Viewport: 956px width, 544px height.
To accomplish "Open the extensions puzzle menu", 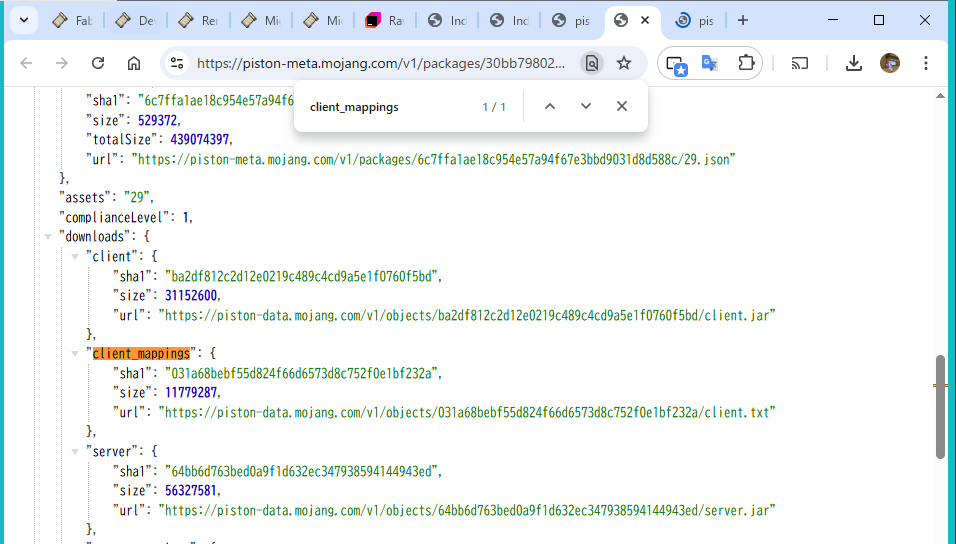I will (745, 63).
